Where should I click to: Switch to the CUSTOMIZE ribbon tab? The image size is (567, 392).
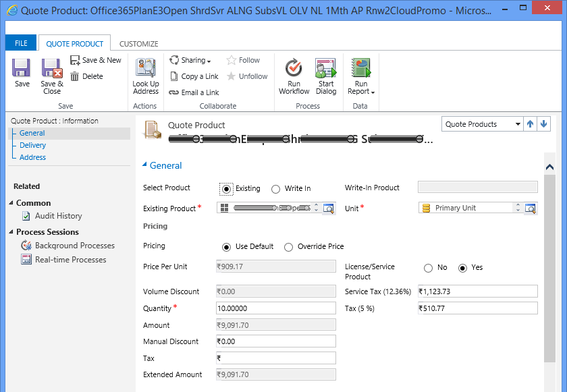click(x=139, y=44)
